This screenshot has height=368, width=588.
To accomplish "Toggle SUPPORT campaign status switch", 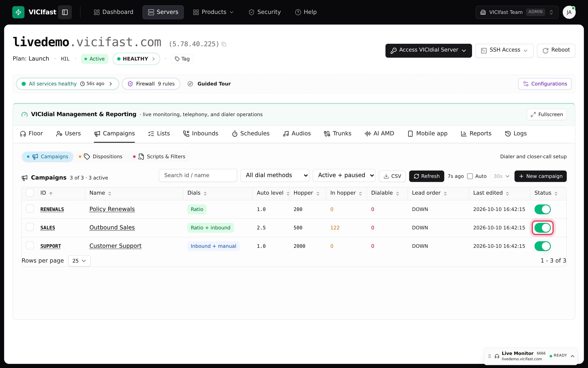I will pyautogui.click(x=542, y=246).
